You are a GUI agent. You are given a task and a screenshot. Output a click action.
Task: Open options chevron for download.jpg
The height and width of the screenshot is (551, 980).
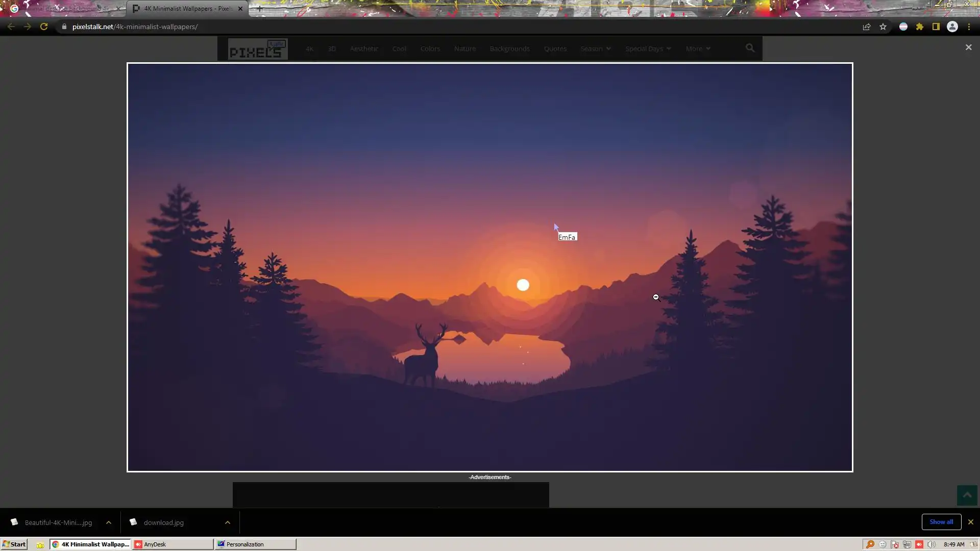click(228, 522)
